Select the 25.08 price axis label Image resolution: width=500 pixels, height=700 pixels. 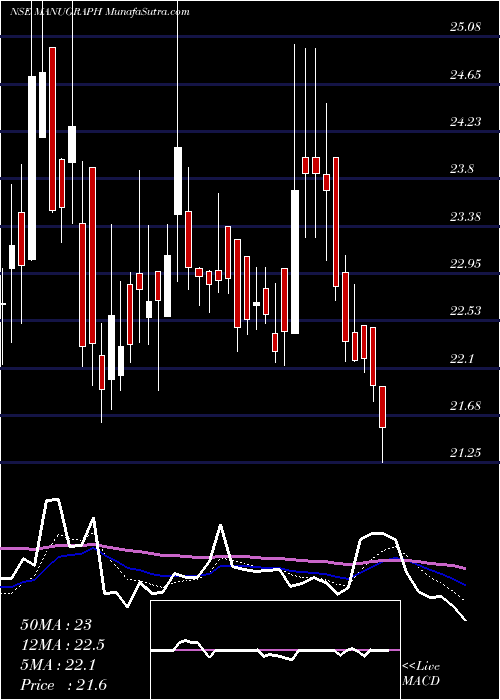[465, 27]
